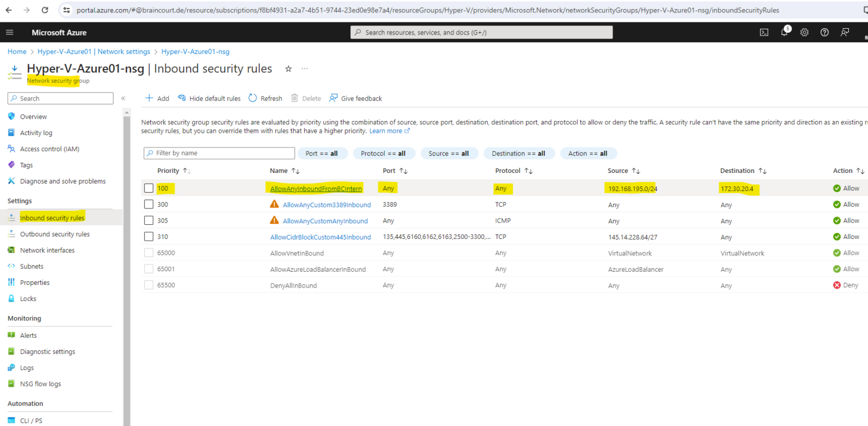
Task: Open the Action == all filter dropdown
Action: coord(588,153)
